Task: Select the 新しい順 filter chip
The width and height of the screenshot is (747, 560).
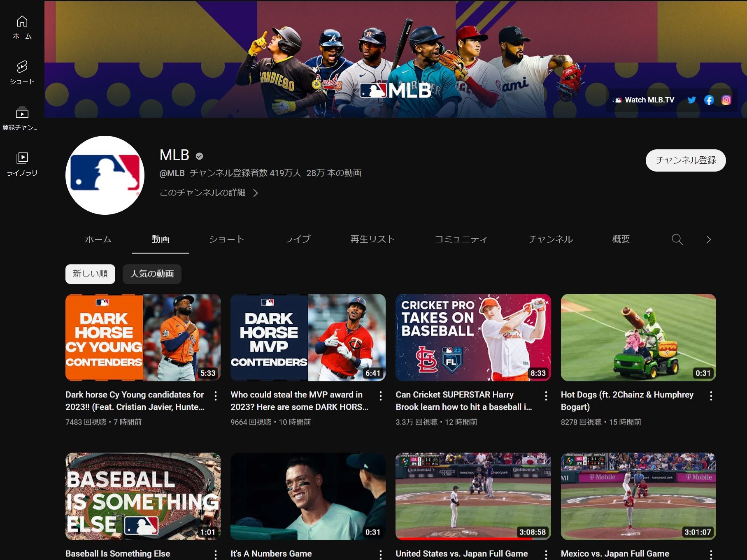Action: click(90, 274)
